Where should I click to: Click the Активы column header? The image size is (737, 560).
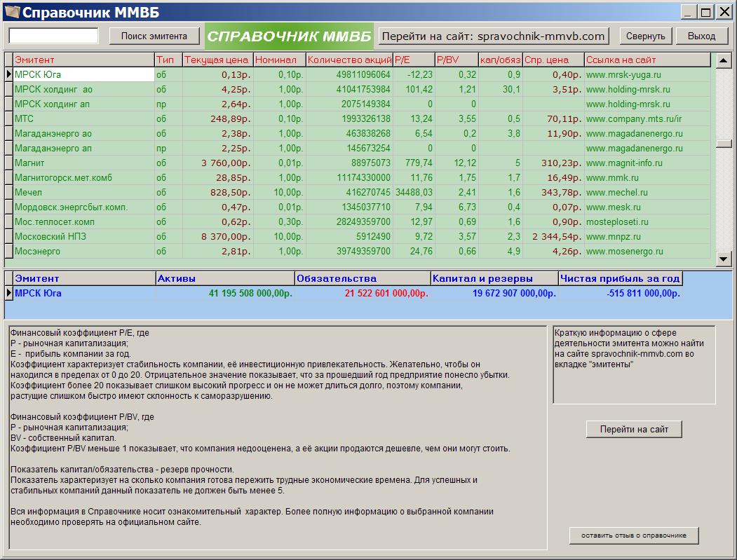pyautogui.click(x=225, y=278)
